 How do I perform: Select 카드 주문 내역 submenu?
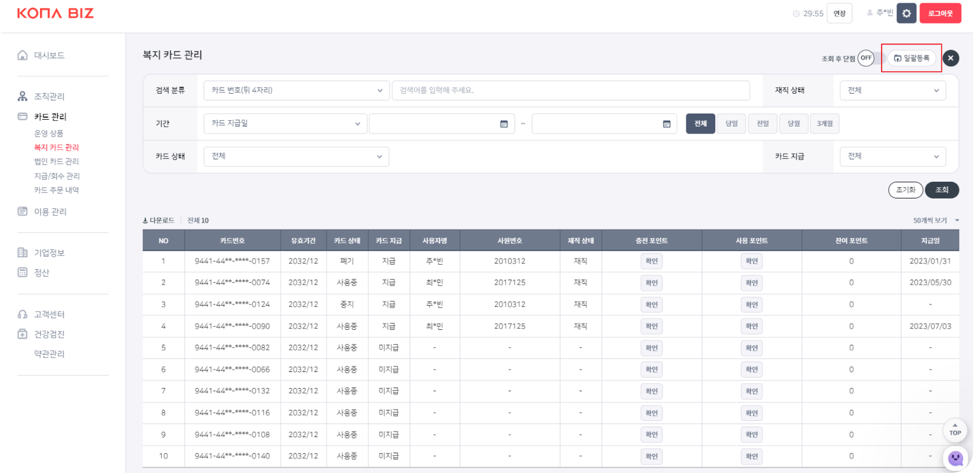pos(57,190)
